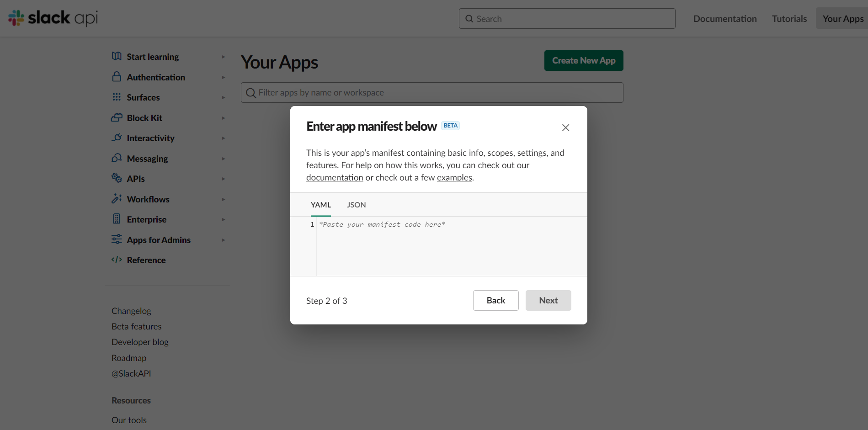Open the Start learning sidebar label

[153, 57]
